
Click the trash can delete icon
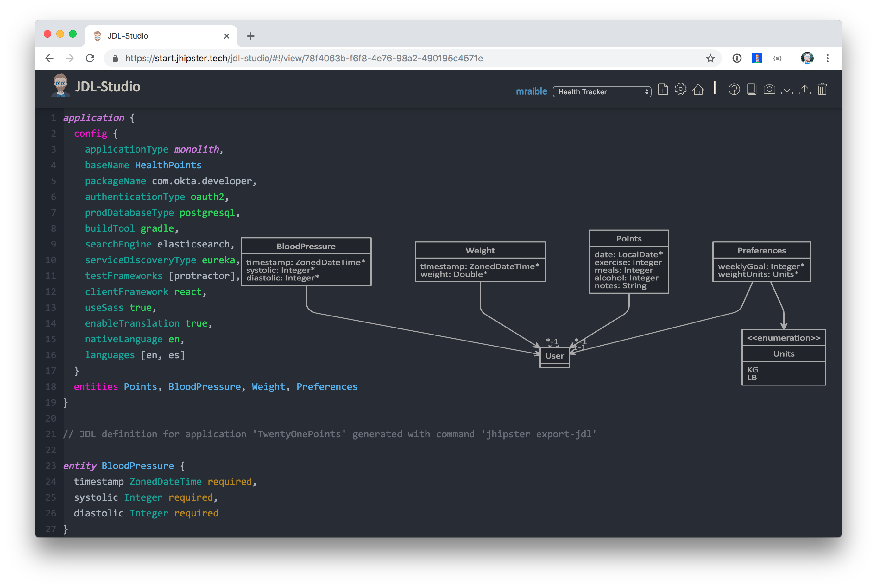click(x=822, y=90)
